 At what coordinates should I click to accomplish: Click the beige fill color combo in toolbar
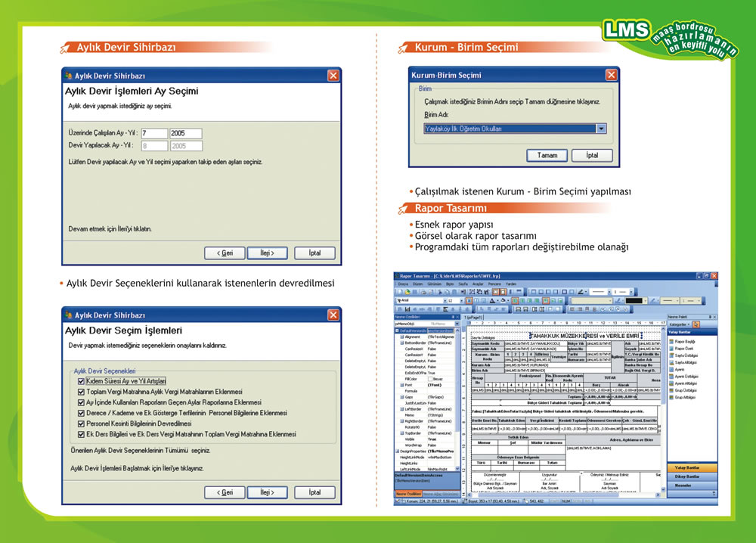592,300
